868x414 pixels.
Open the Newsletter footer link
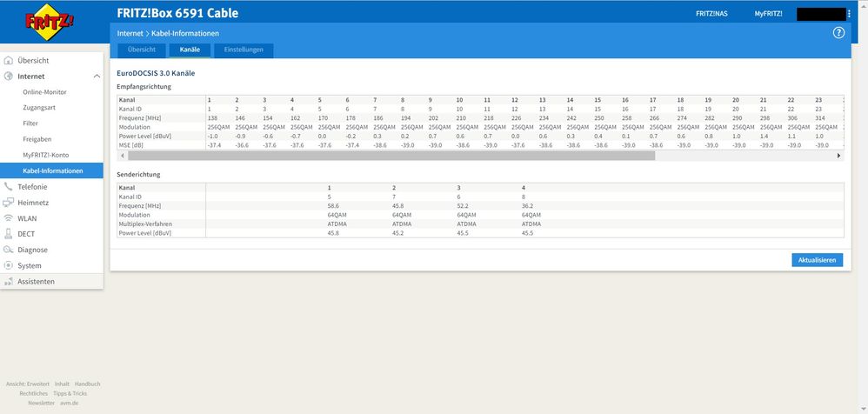(42, 403)
